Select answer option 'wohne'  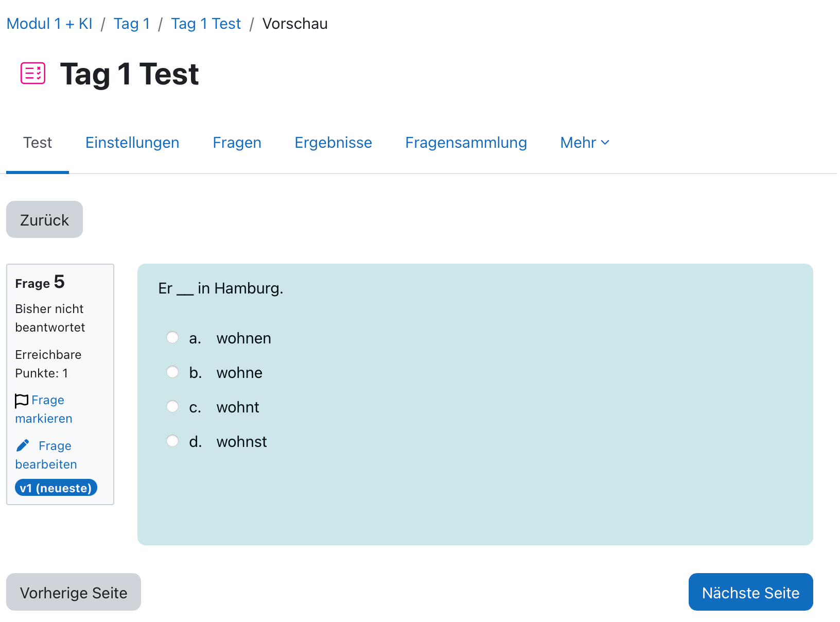click(x=172, y=371)
